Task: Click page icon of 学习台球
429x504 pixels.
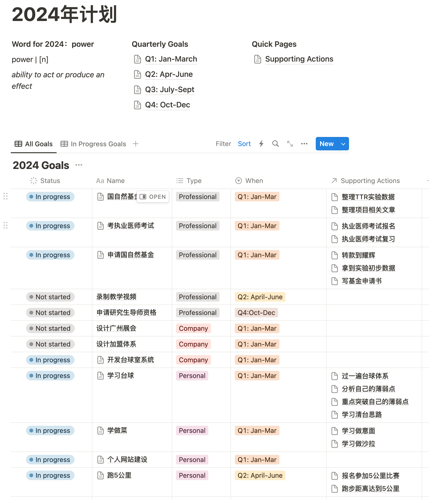Action: [x=100, y=376]
